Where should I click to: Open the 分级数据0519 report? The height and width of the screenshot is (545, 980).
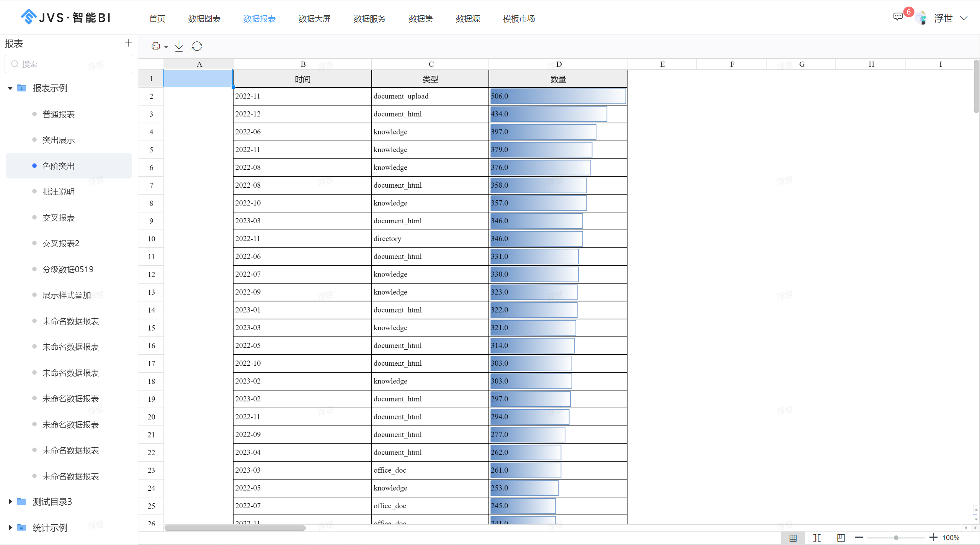click(69, 269)
